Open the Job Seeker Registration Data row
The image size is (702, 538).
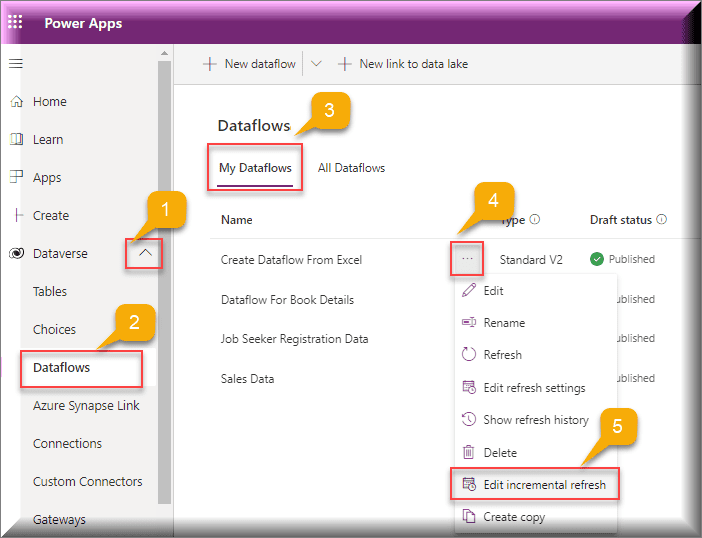click(x=294, y=339)
